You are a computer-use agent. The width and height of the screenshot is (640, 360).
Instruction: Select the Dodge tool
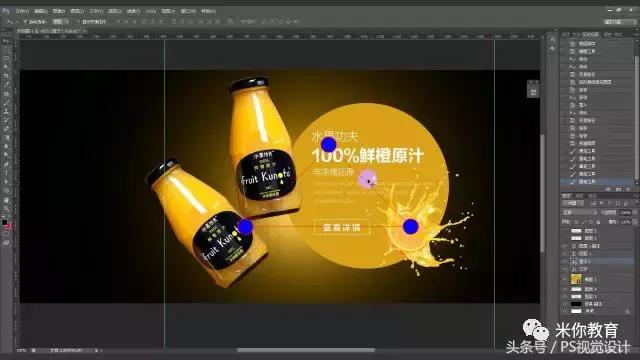(x=6, y=155)
